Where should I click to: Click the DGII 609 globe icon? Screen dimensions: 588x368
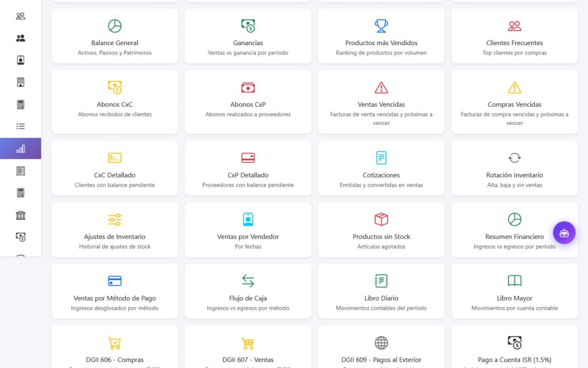381,343
